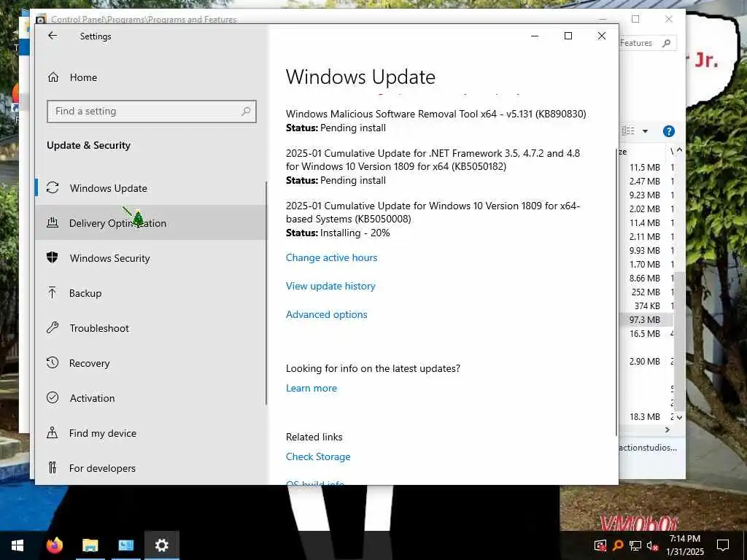Click the search icon in Programs and Features

(x=667, y=43)
